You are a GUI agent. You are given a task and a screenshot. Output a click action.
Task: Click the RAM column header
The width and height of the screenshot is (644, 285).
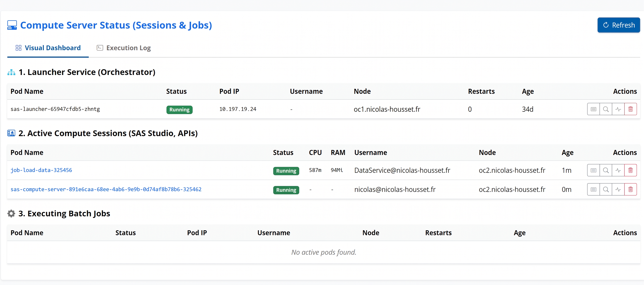pos(338,152)
